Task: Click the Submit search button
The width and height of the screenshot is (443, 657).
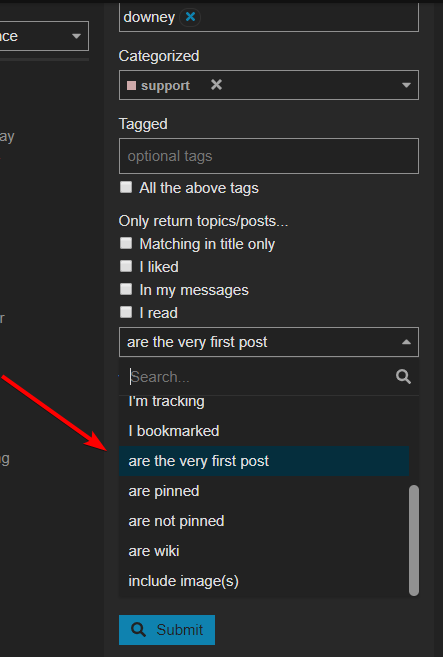Action: coord(167,630)
